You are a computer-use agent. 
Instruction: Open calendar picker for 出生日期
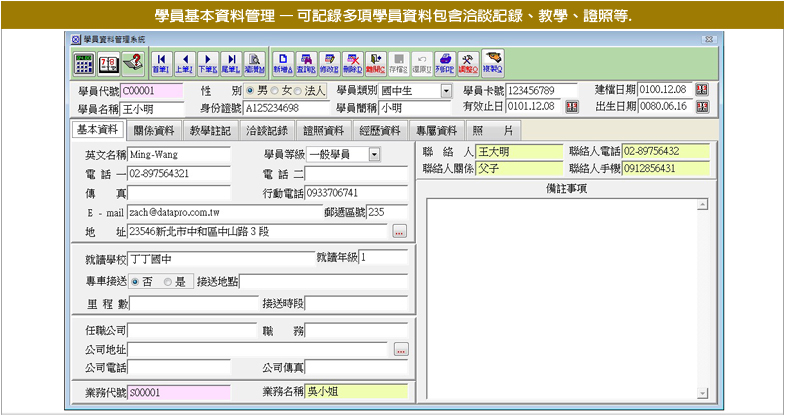pyautogui.click(x=701, y=107)
